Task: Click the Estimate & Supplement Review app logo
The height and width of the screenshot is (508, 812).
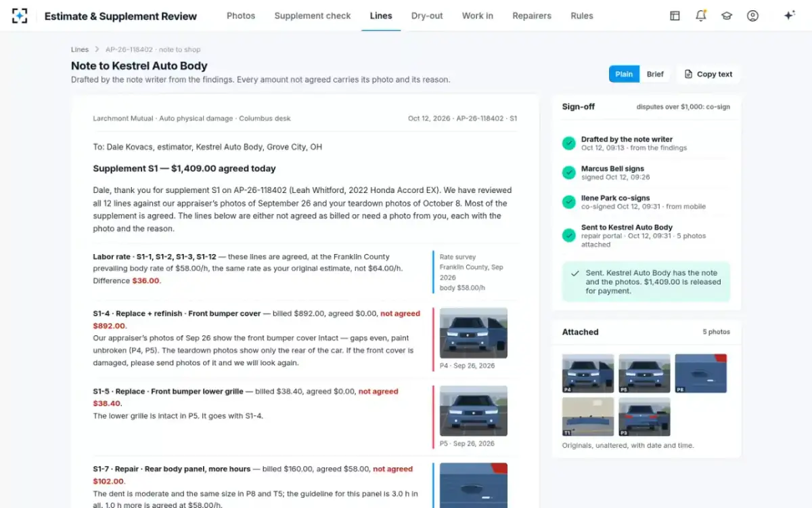Action: [x=20, y=16]
